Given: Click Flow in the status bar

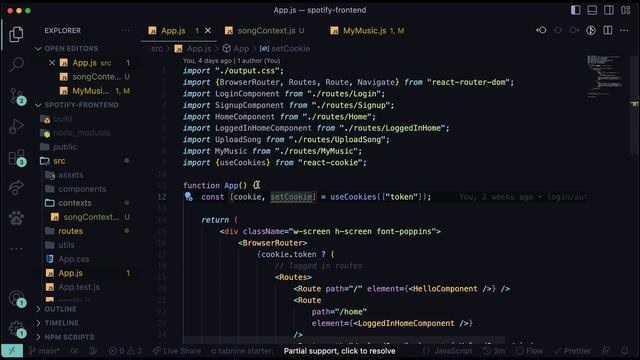Looking at the screenshot, I should [529, 351].
